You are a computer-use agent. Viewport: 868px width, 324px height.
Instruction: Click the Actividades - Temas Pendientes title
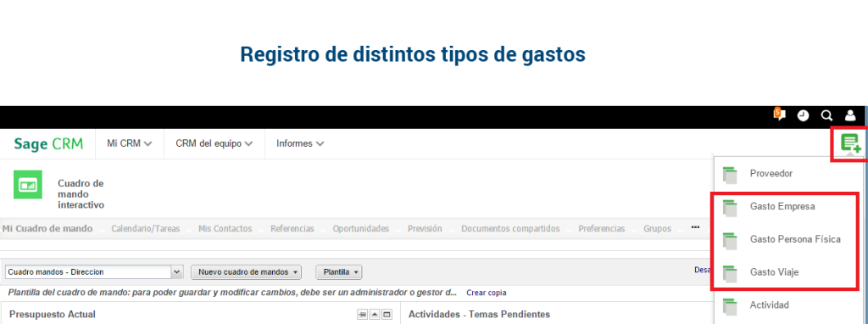(480, 315)
